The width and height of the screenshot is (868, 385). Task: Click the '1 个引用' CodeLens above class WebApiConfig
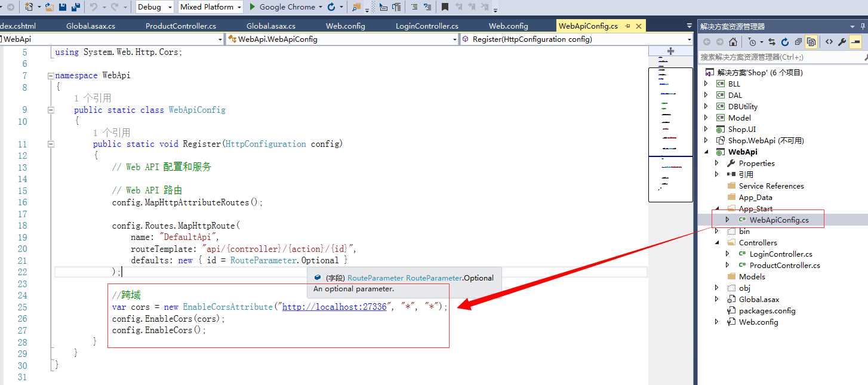(93, 98)
